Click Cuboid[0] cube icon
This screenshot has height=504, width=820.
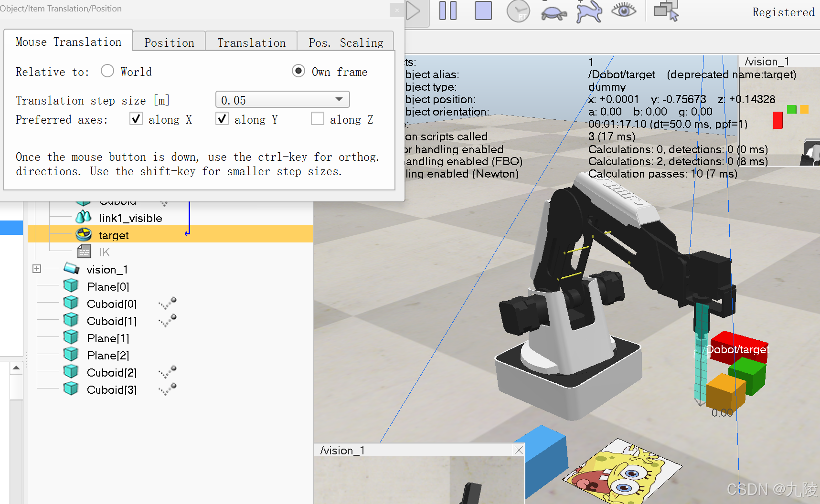pyautogui.click(x=71, y=303)
